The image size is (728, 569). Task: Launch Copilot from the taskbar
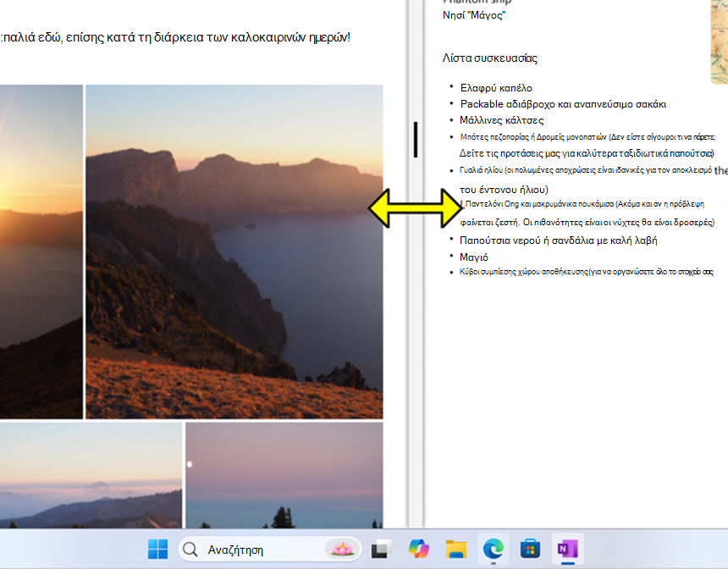click(x=419, y=550)
